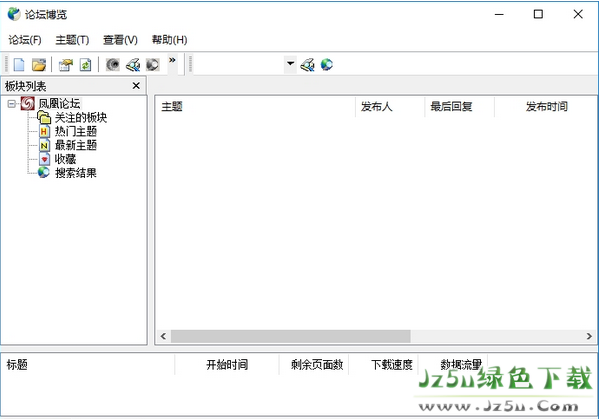Open the search box dropdown arrow

click(x=291, y=63)
